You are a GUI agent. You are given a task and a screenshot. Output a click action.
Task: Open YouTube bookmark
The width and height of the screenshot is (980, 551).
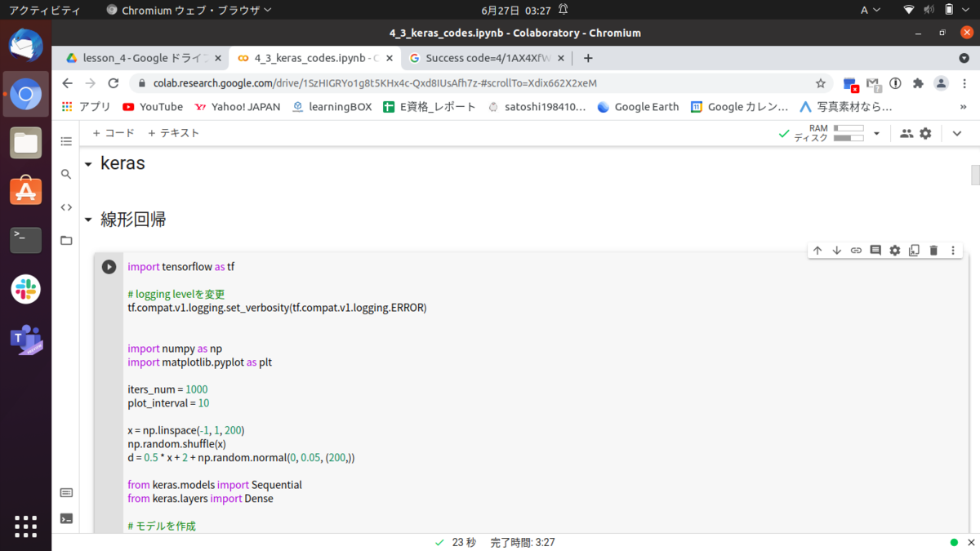tap(153, 107)
